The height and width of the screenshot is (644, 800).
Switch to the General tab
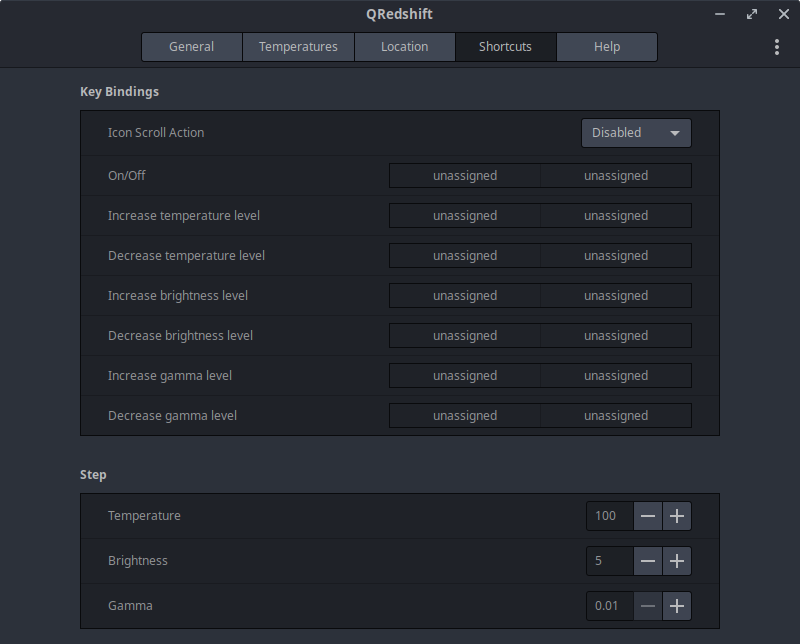(x=191, y=47)
